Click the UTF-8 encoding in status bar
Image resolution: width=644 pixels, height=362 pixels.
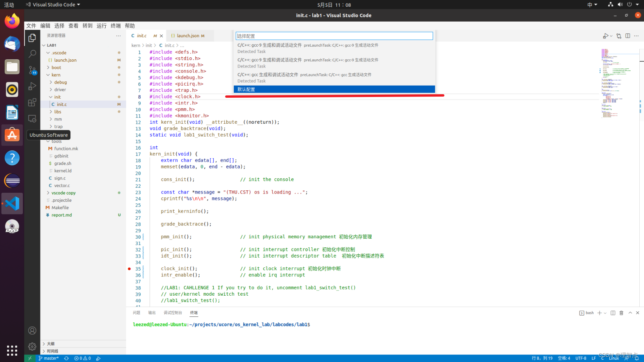(581, 358)
